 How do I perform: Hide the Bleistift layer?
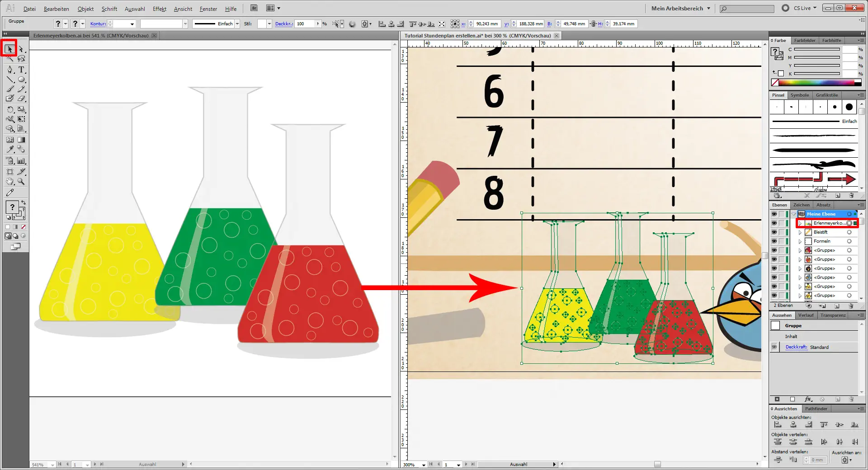pos(774,232)
